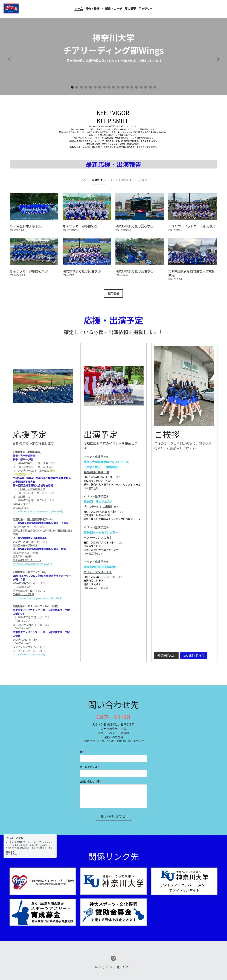Click the 男子サッカー部HP link

point(23,594)
